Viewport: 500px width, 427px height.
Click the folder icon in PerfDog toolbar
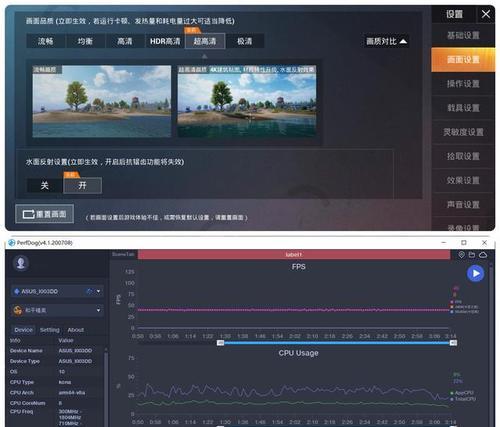pyautogui.click(x=472, y=255)
